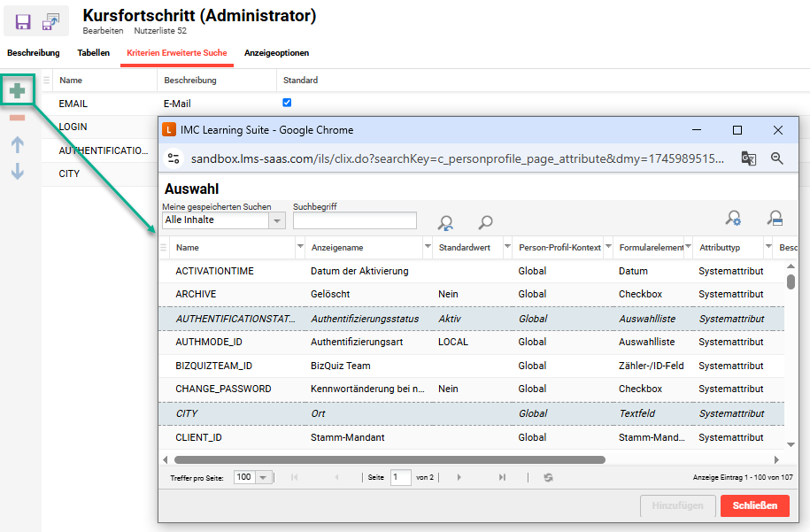Click the red minus remove icon

[17, 118]
